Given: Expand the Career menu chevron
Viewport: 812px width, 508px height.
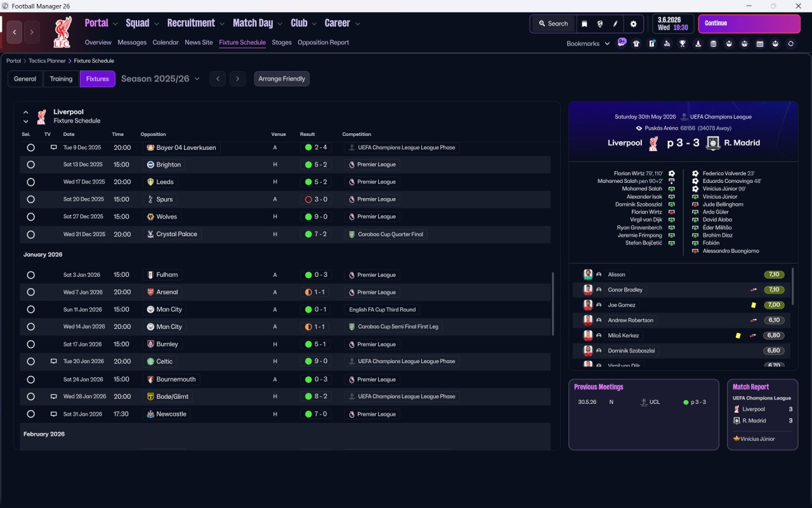Looking at the screenshot, I should [x=358, y=24].
